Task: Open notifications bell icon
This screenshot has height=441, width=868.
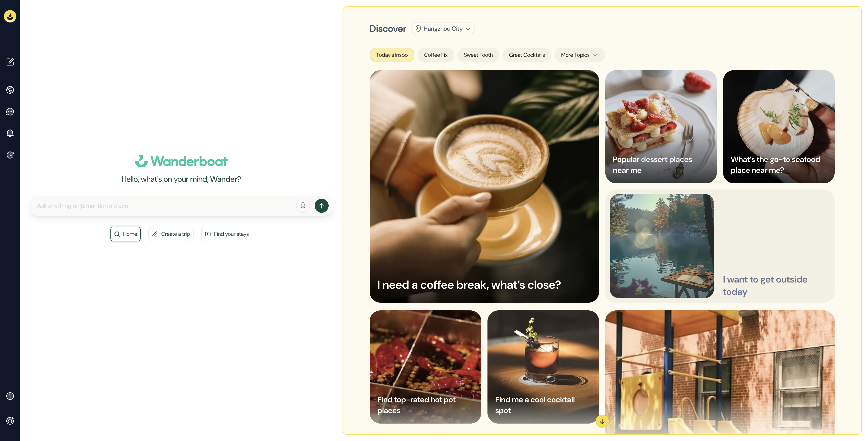Action: (x=10, y=134)
